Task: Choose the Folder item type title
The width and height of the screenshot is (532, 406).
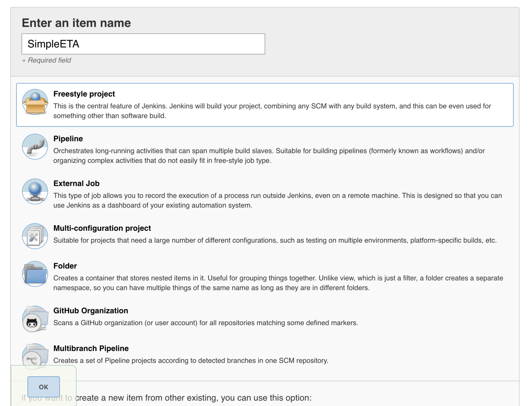Action: click(65, 266)
